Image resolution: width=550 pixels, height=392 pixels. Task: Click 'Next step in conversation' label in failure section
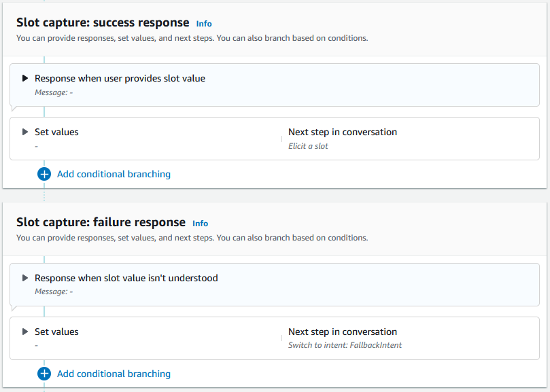coord(343,332)
